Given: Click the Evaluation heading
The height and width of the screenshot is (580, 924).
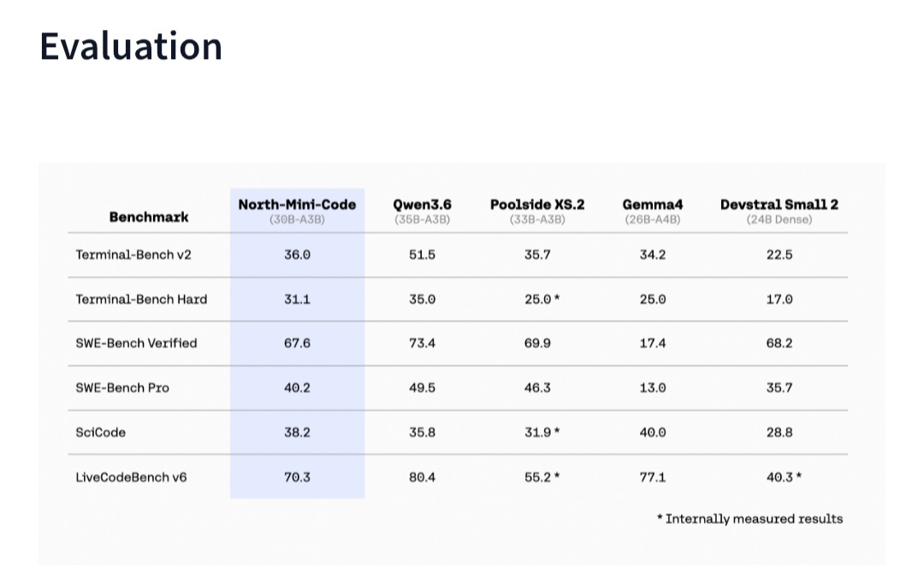Looking at the screenshot, I should 131,46.
